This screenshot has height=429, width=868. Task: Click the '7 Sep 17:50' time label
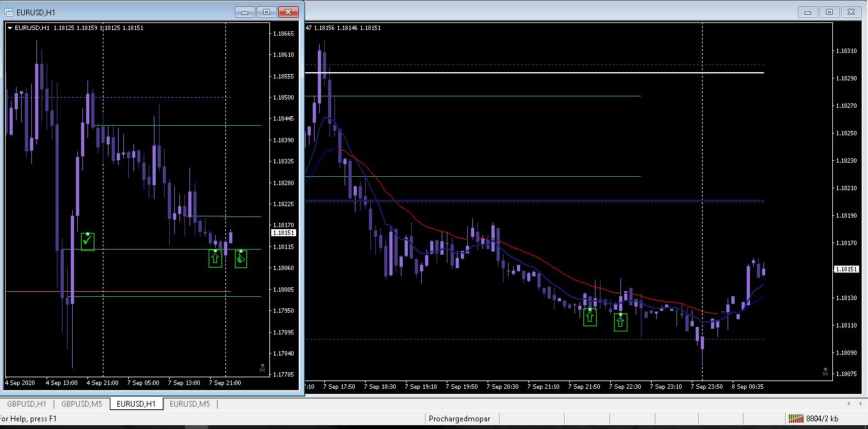pyautogui.click(x=340, y=386)
